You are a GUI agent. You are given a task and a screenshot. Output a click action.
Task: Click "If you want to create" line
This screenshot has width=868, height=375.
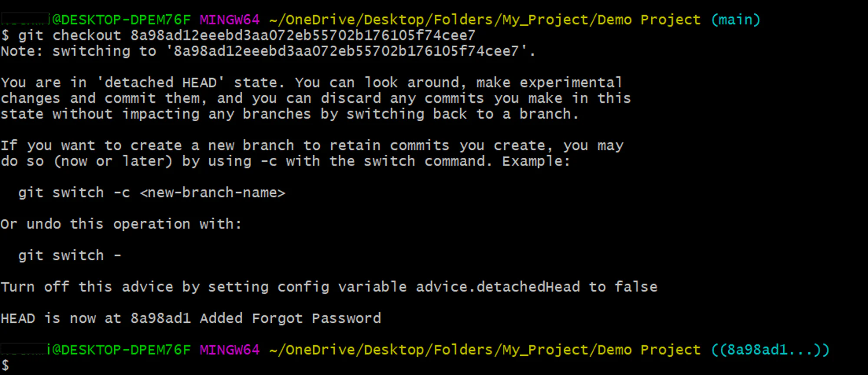(x=312, y=146)
